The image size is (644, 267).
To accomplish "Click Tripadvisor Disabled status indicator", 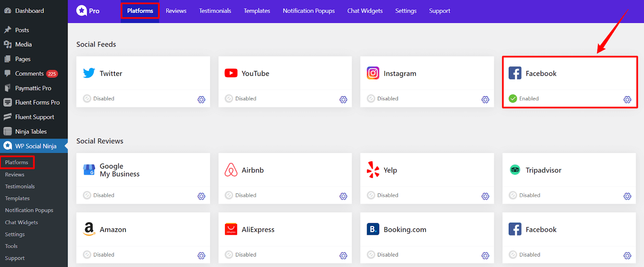I will [524, 195].
